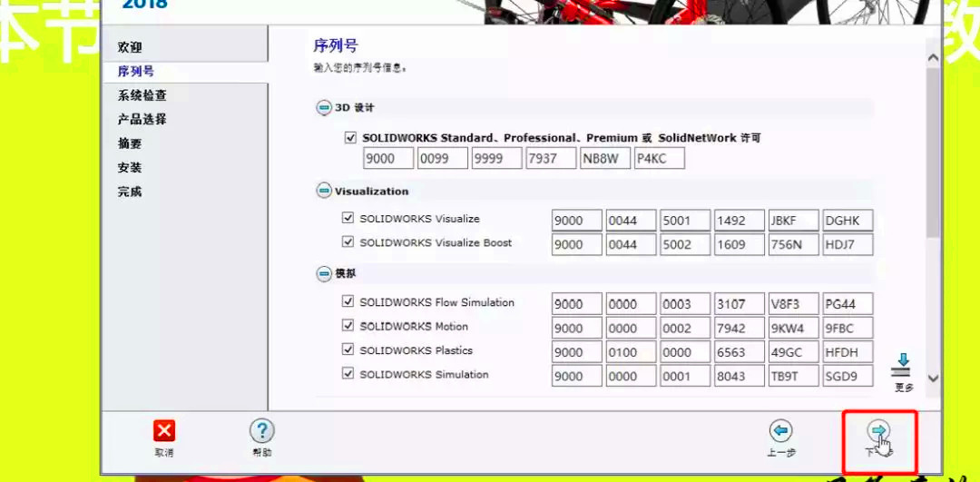Click the Visualize Boost field 756N

point(794,244)
